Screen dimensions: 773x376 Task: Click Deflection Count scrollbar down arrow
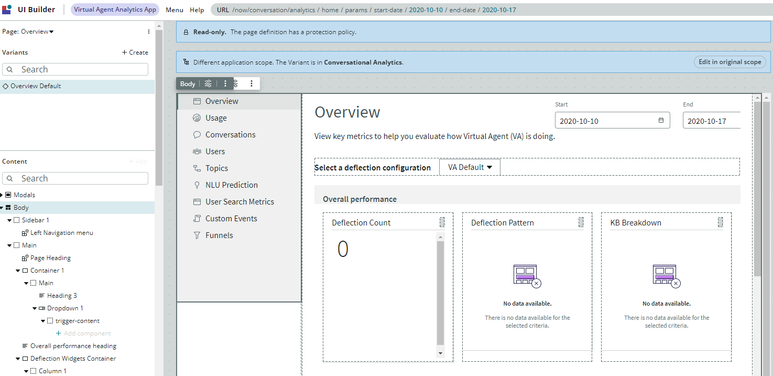(x=440, y=353)
